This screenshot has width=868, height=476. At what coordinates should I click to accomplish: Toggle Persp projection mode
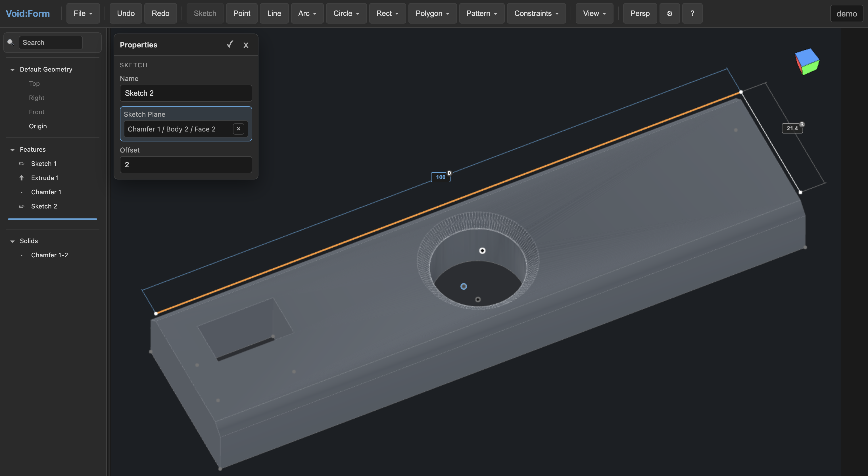[x=640, y=13]
